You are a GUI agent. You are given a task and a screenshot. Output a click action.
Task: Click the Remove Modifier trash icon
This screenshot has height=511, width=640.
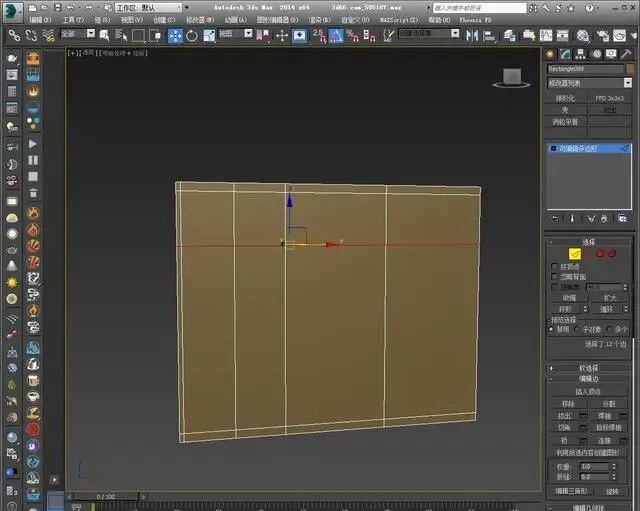click(604, 219)
